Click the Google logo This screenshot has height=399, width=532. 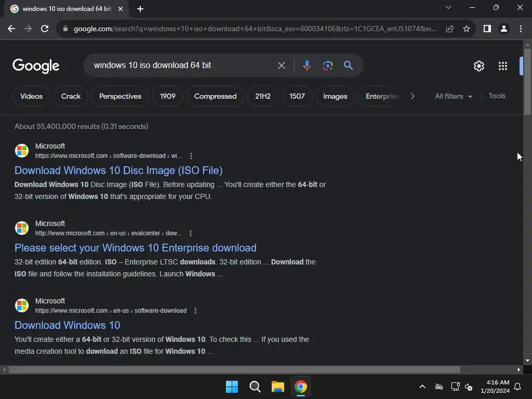point(36,66)
